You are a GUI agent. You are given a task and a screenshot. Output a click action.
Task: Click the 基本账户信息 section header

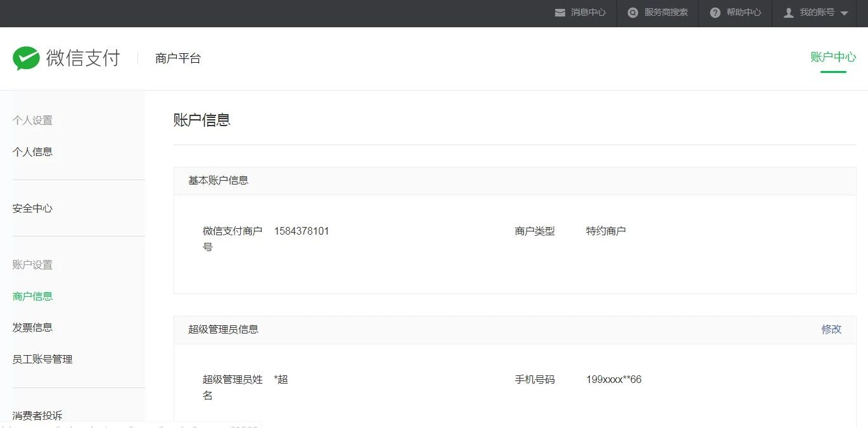click(x=219, y=180)
